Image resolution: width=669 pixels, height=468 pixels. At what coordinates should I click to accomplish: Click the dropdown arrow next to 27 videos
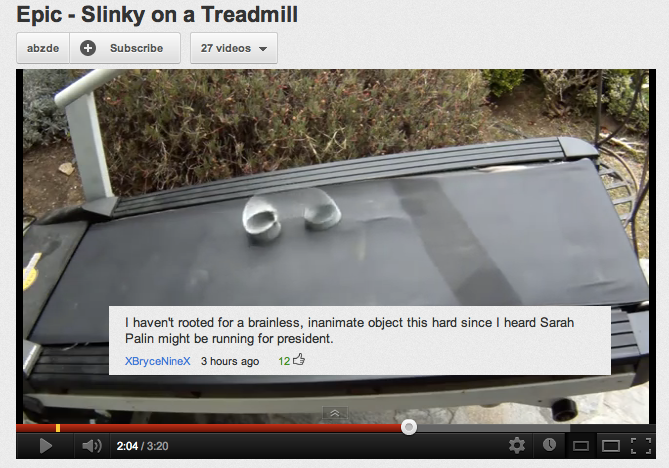tap(263, 49)
